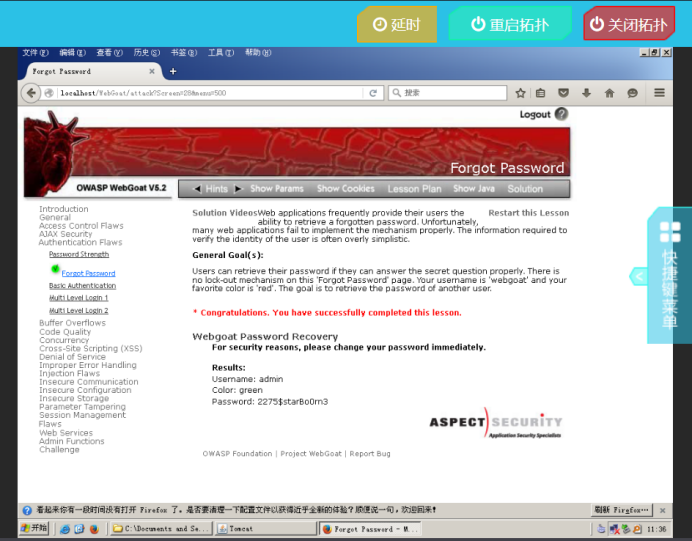692x541 pixels.
Task: Expand Injection Flaws category
Action: (x=69, y=373)
